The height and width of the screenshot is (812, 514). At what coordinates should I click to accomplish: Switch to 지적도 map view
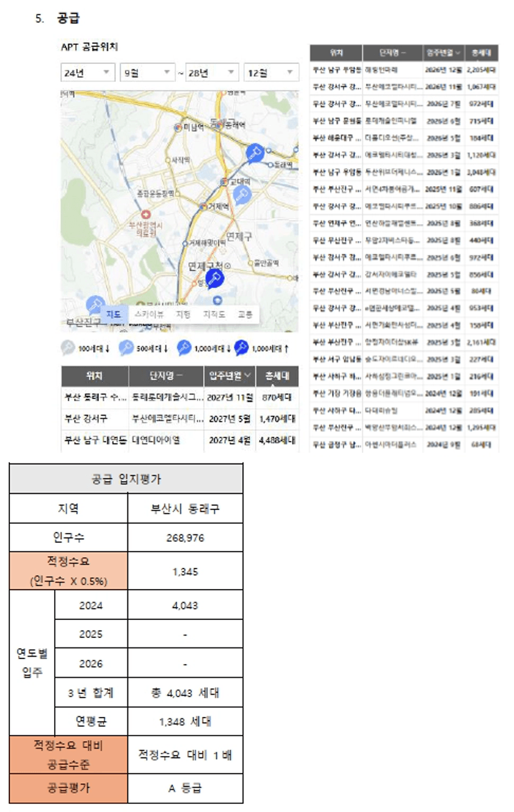214,314
